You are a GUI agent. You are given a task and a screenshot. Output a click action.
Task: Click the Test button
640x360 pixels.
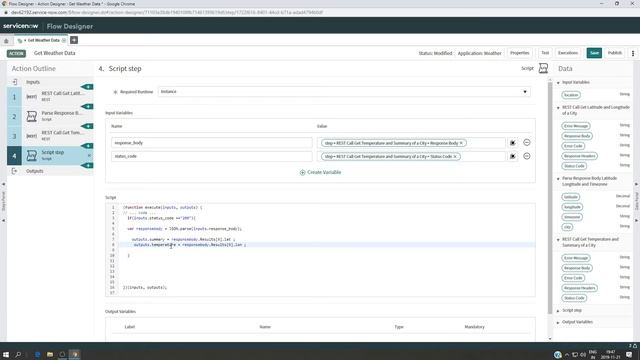coord(545,53)
